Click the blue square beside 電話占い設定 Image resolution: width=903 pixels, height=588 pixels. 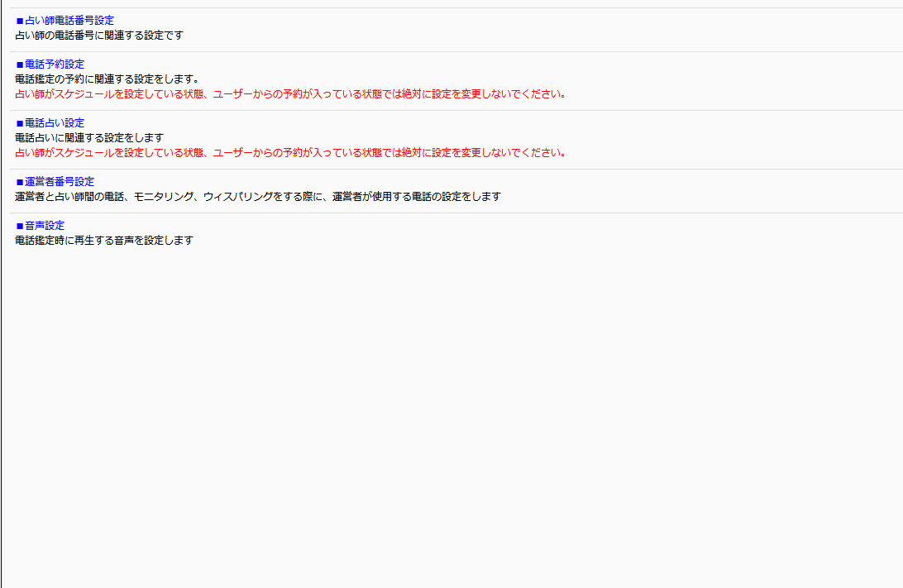coord(20,123)
